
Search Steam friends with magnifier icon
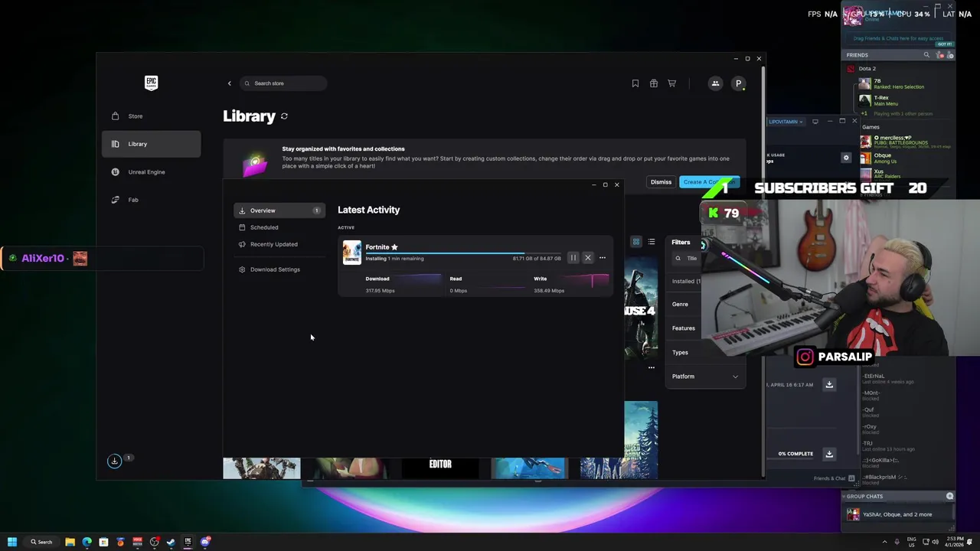click(926, 55)
